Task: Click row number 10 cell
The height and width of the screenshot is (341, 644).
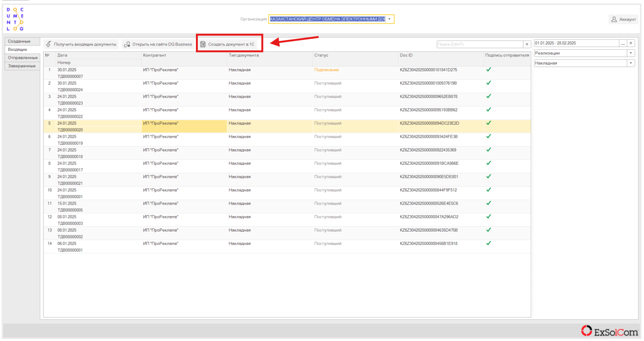Action: (50, 190)
